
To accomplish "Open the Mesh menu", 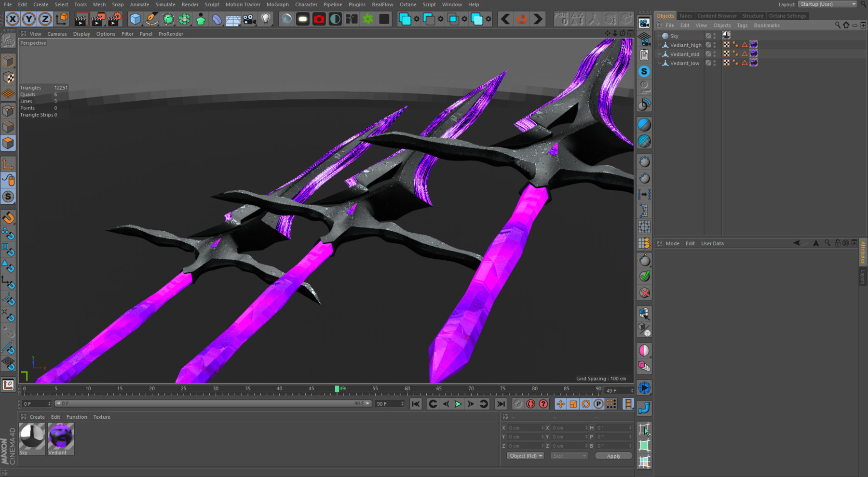I will pos(99,4).
